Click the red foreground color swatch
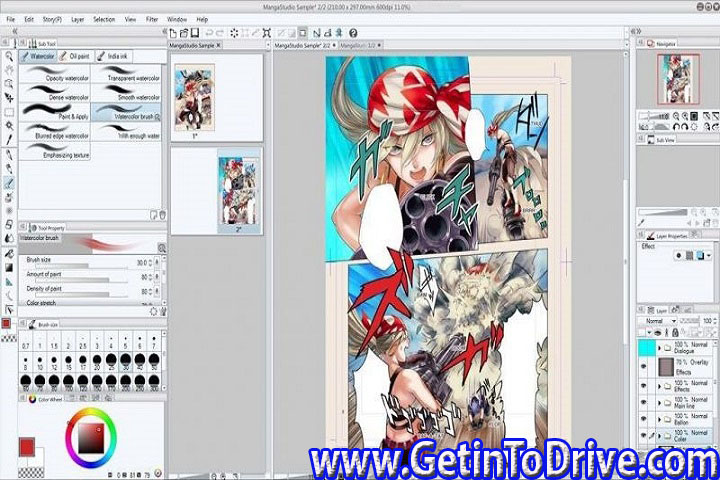720x480 pixels. 27,447
